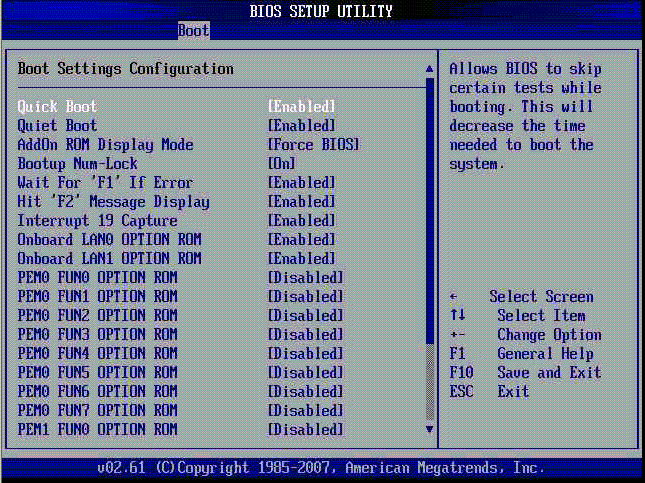Click the American Megatrends copyright footer
Image resolution: width=645 pixels, height=483 pixels.
(321, 468)
